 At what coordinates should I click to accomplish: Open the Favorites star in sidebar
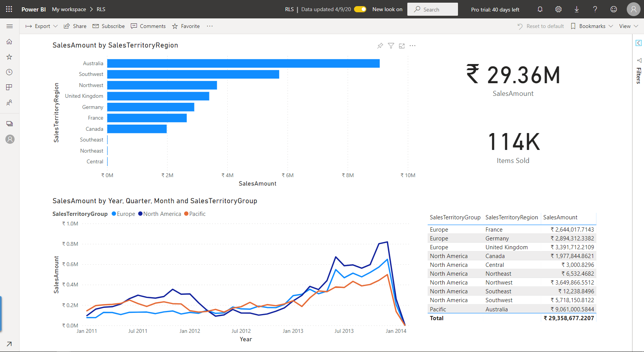[10, 57]
